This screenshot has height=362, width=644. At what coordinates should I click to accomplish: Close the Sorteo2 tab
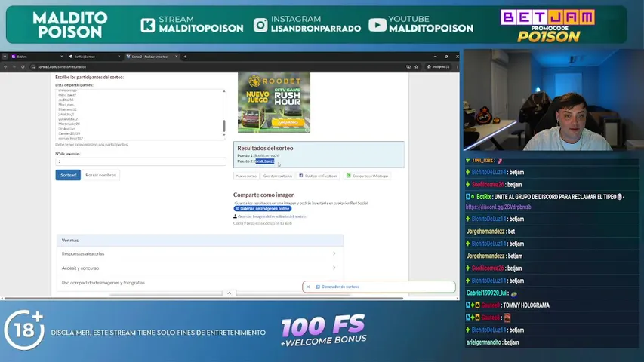tap(177, 57)
